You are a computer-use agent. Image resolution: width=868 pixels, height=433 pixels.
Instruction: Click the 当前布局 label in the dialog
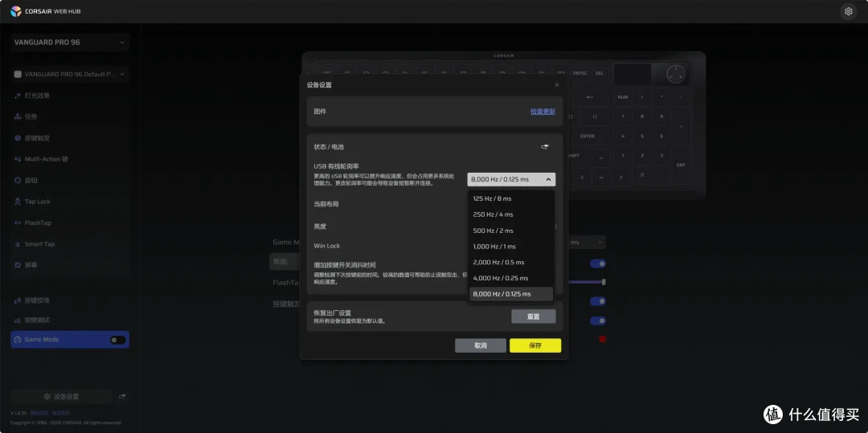(326, 204)
